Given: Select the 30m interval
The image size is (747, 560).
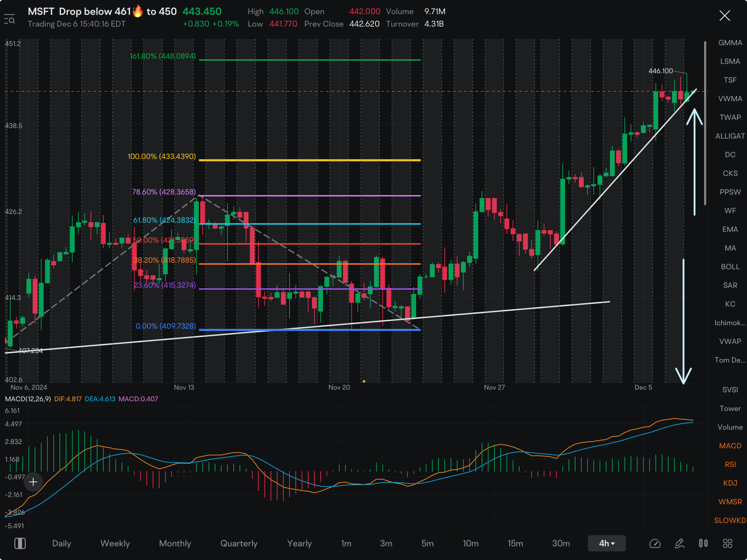Looking at the screenshot, I should pyautogui.click(x=561, y=543).
